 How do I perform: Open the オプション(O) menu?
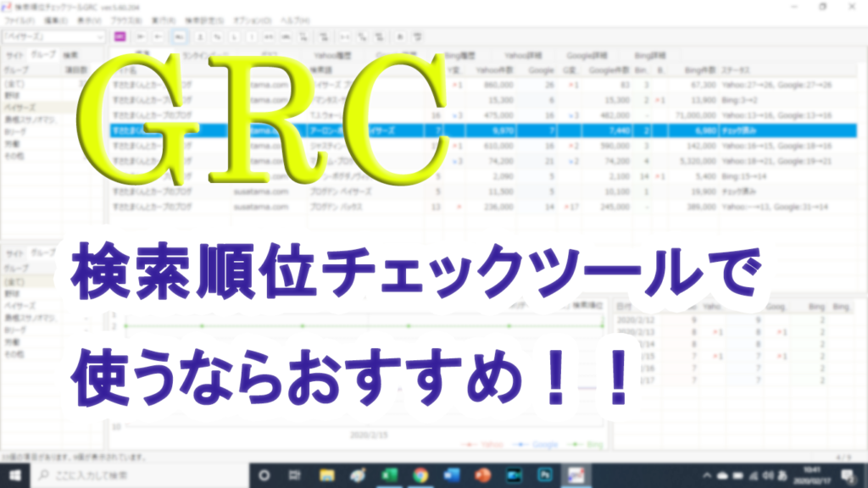[x=253, y=20]
